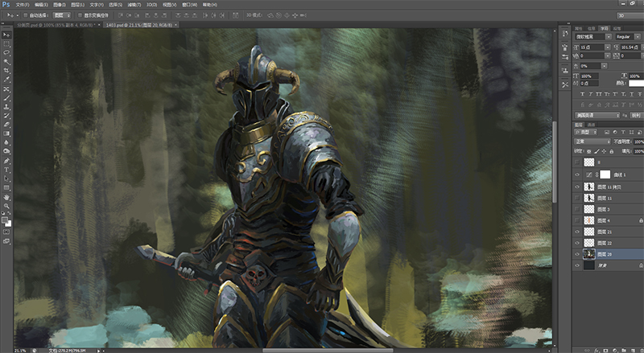Select the History Brush tool
Viewport: 644px width, 353px height.
(x=6, y=116)
